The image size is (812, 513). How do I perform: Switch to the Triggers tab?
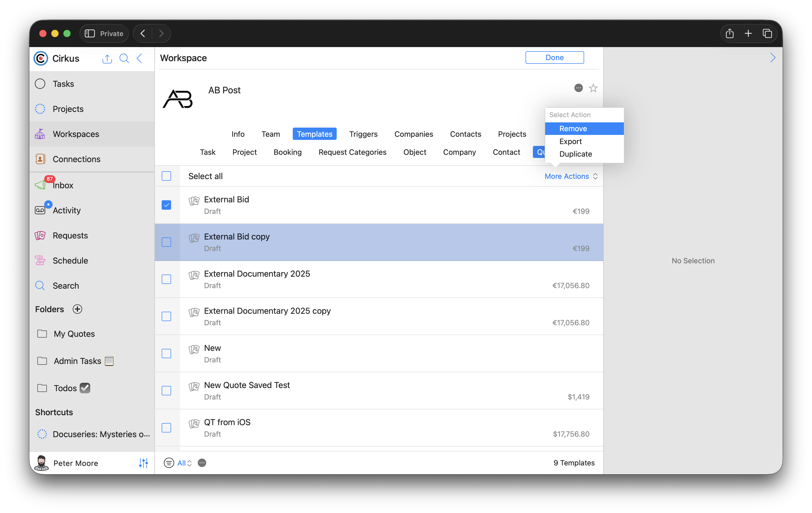pyautogui.click(x=363, y=134)
